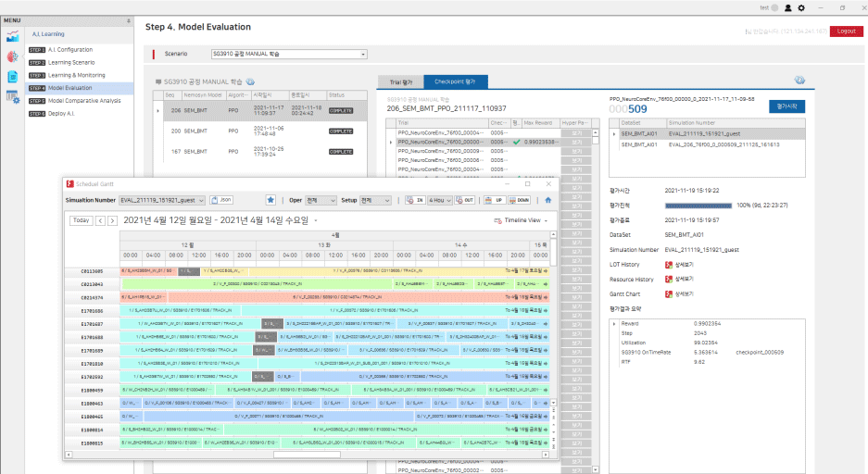Click the Json export icon button
The width and height of the screenshot is (868, 474).
click(x=221, y=199)
